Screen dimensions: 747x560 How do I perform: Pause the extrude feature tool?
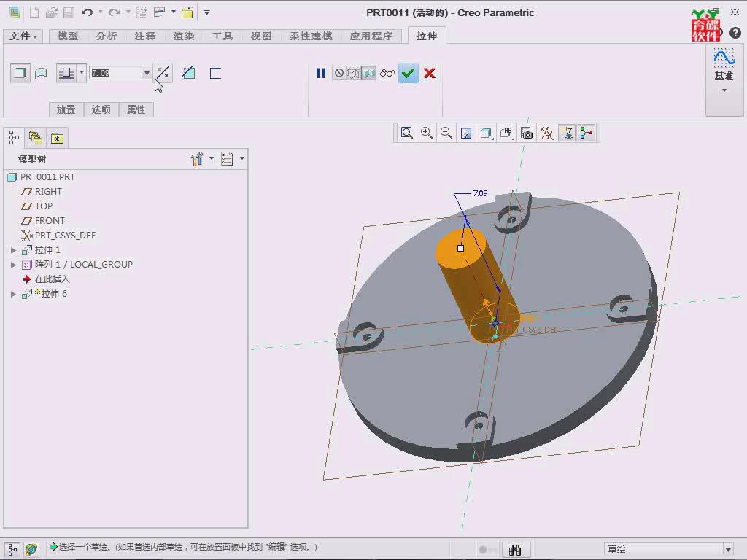(321, 73)
